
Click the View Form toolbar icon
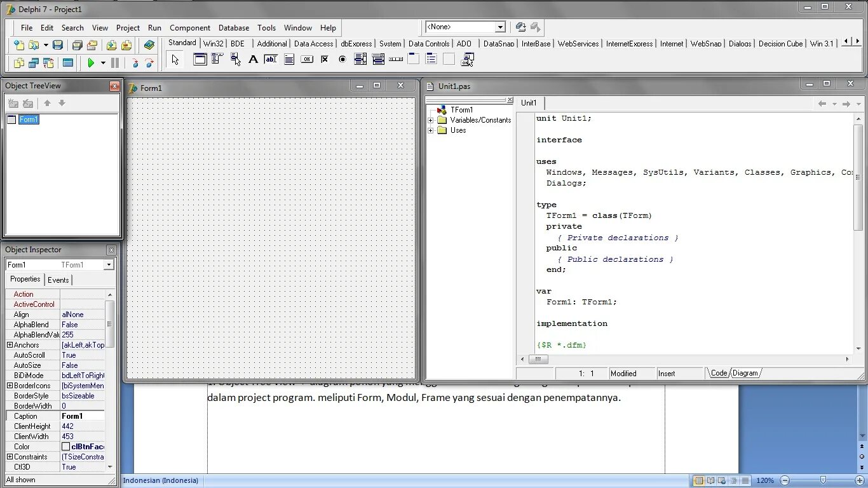coord(33,63)
